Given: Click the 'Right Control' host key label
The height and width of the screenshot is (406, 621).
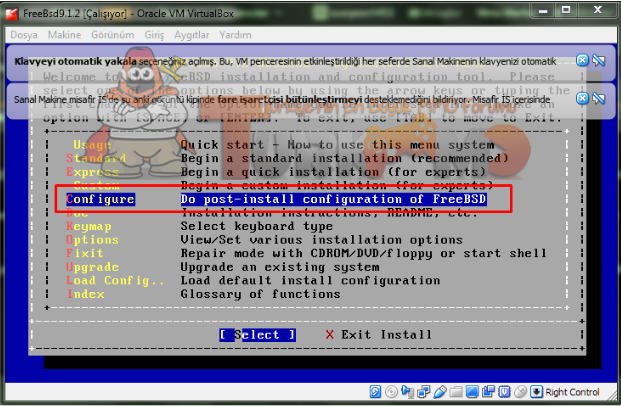Looking at the screenshot, I should pyautogui.click(x=572, y=392).
